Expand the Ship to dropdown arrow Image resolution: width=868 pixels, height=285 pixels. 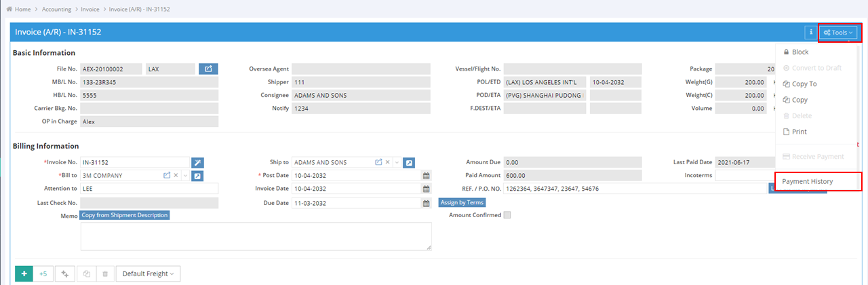point(397,163)
